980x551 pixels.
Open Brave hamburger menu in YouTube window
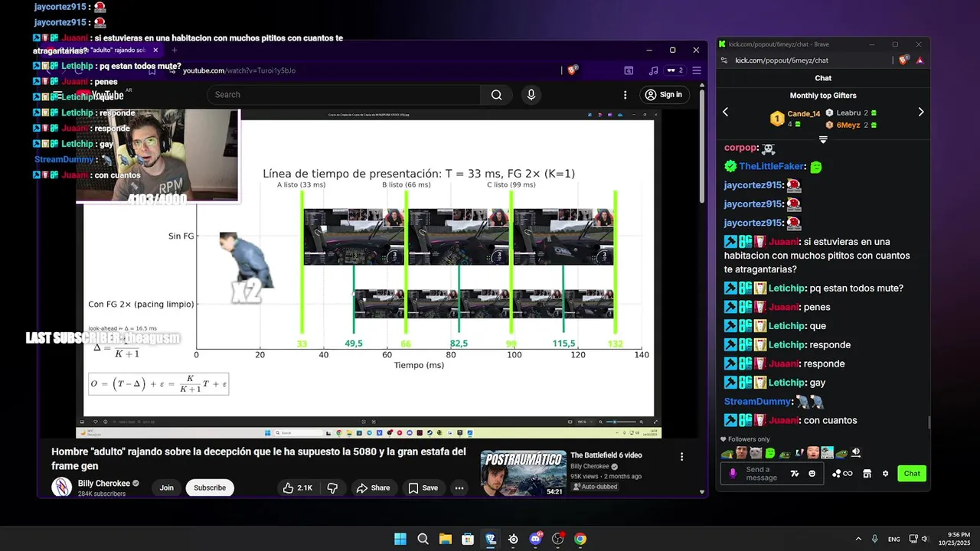[x=696, y=70]
